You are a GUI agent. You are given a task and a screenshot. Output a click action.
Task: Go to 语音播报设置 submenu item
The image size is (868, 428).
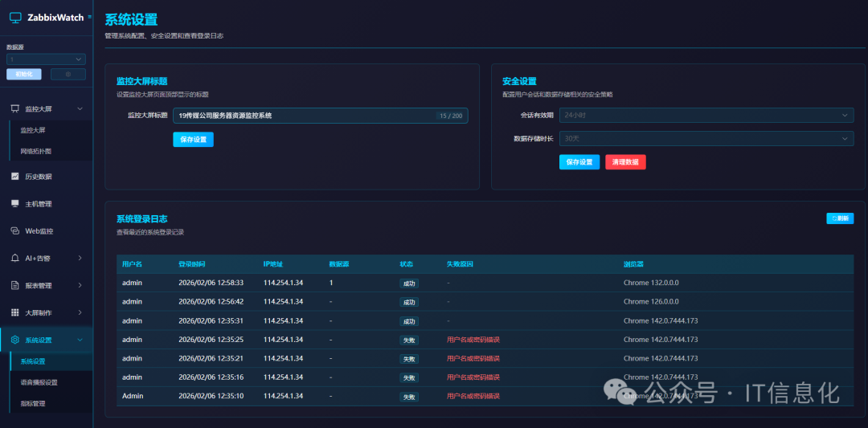(x=39, y=382)
